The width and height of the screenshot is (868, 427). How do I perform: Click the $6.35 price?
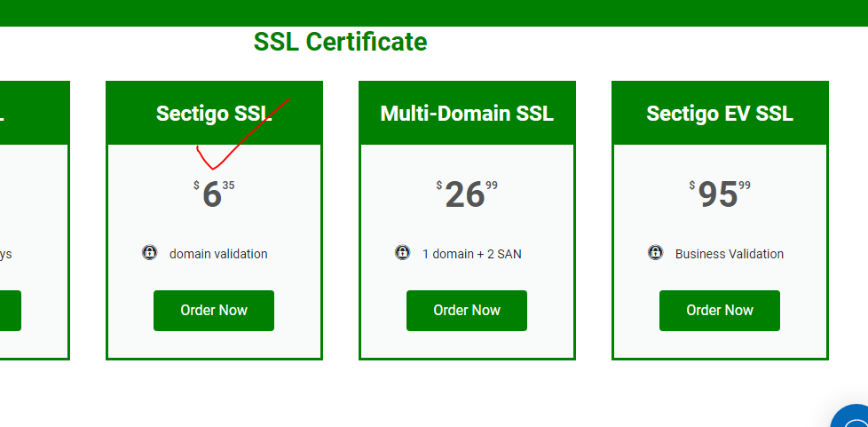point(214,194)
